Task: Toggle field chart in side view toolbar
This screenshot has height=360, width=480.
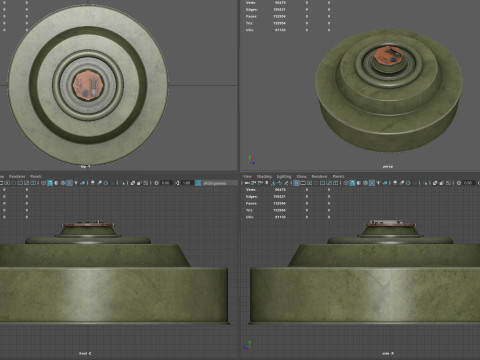Action: coord(322,183)
